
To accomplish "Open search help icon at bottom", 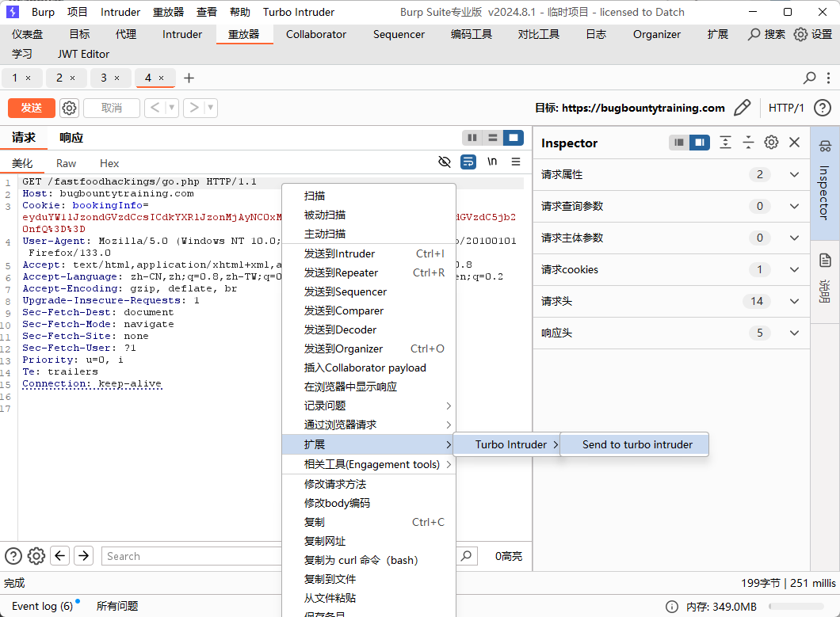I will 13,556.
